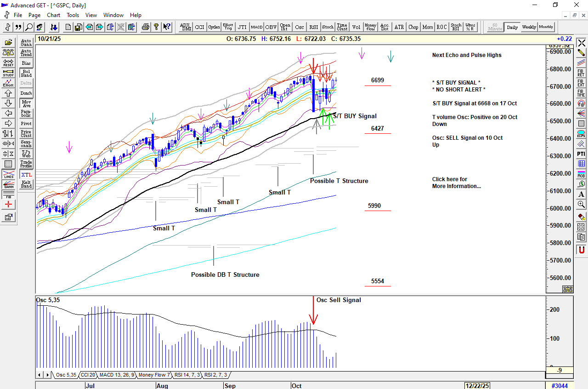Click 'Click here for More Information' text
Image resolution: width=588 pixels, height=389 pixels.
[x=456, y=183]
